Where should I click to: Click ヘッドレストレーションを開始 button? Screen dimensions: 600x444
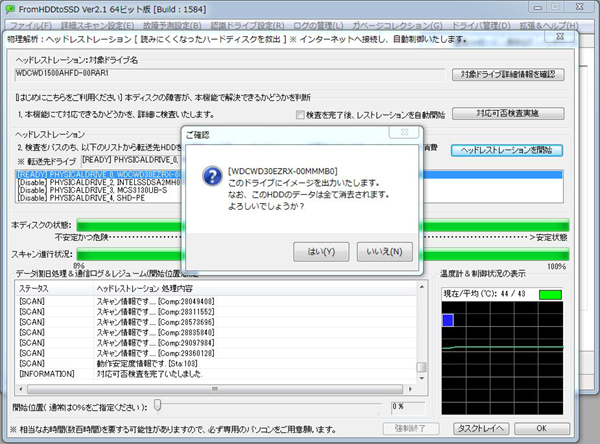507,150
